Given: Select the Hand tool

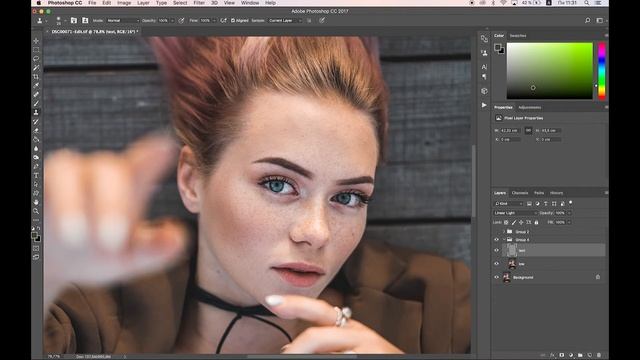Looking at the screenshot, I should (36, 202).
